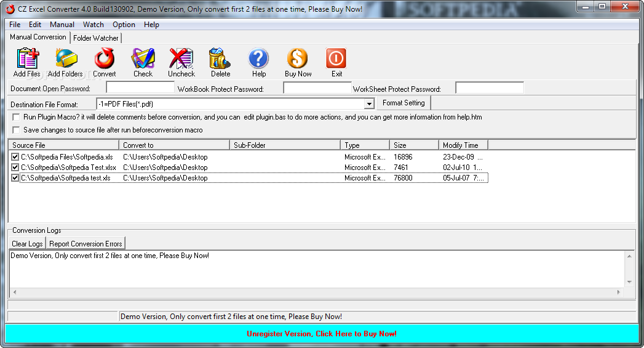Uncheck the Softpedia.xls file row checkbox
The image size is (644, 348).
pyautogui.click(x=15, y=156)
